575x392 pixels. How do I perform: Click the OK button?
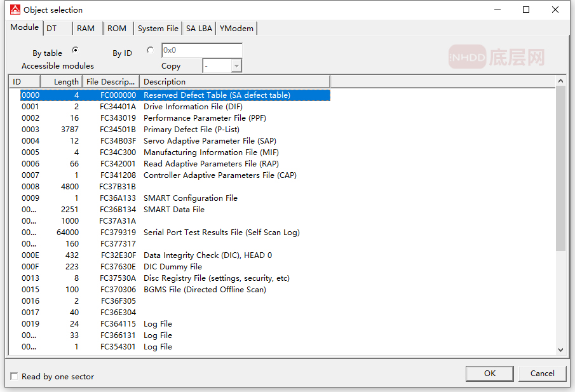(489, 373)
